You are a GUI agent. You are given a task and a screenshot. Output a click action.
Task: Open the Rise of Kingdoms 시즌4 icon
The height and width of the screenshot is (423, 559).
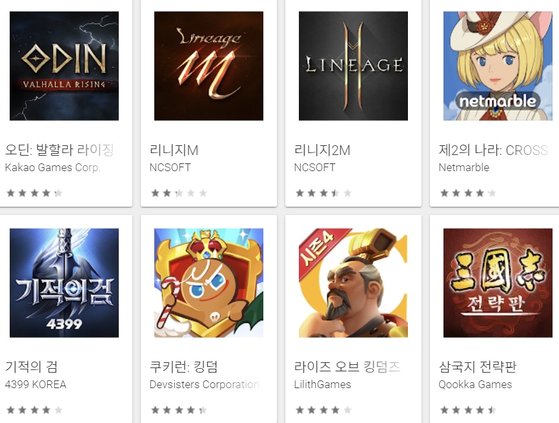(353, 283)
